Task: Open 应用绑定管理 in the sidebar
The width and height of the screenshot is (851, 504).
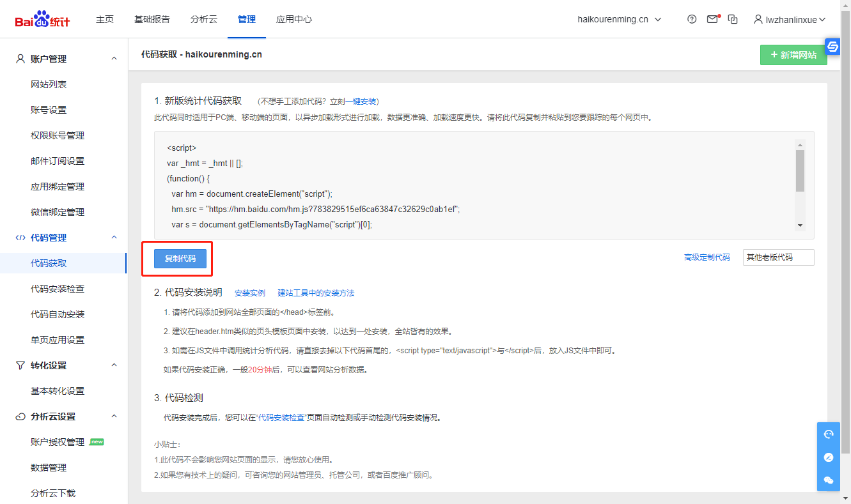Action: [58, 187]
